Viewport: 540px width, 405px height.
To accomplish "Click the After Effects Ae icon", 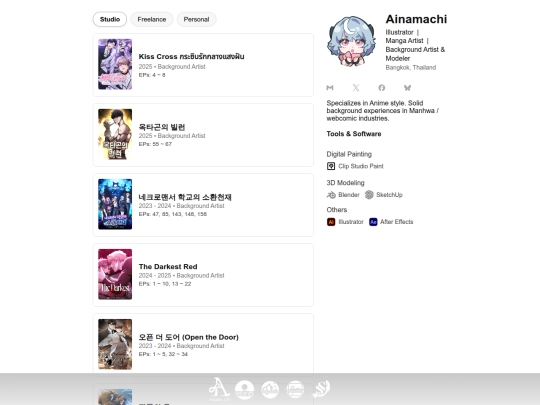I will click(373, 222).
